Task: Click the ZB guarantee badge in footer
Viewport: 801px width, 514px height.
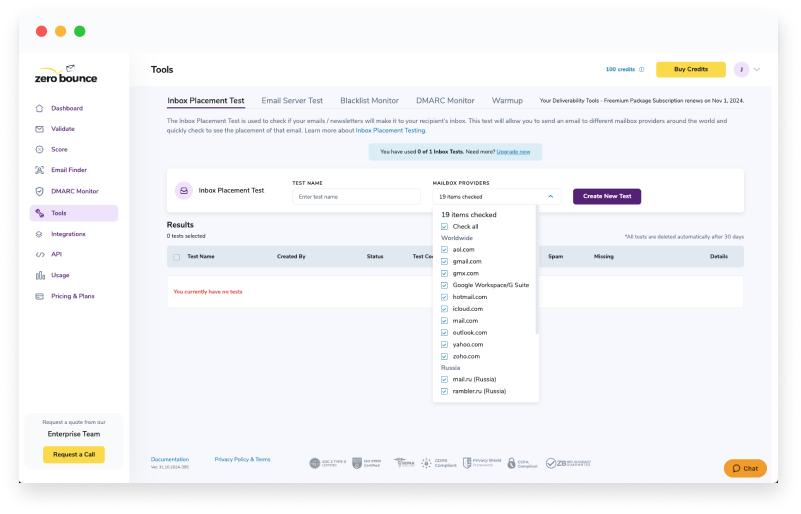Action: [568, 463]
